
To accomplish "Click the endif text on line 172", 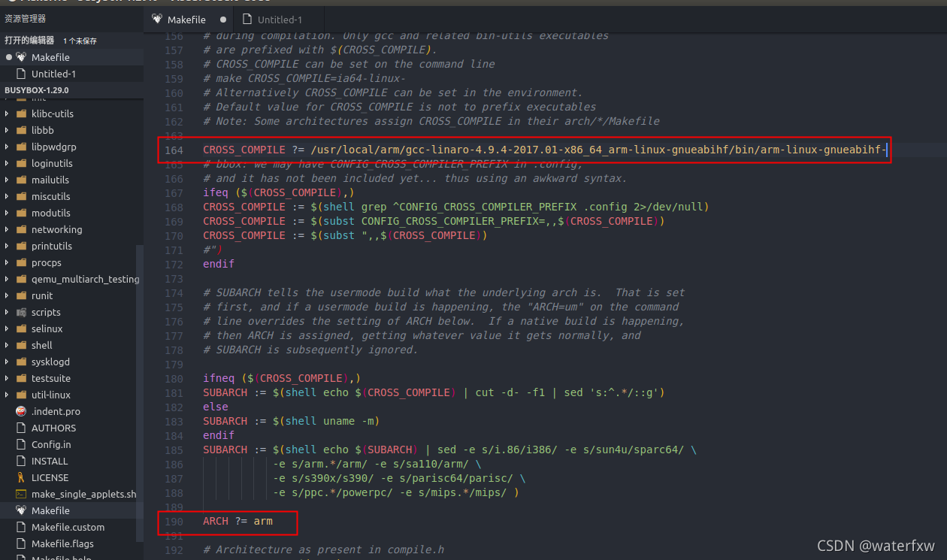I will 219,264.
